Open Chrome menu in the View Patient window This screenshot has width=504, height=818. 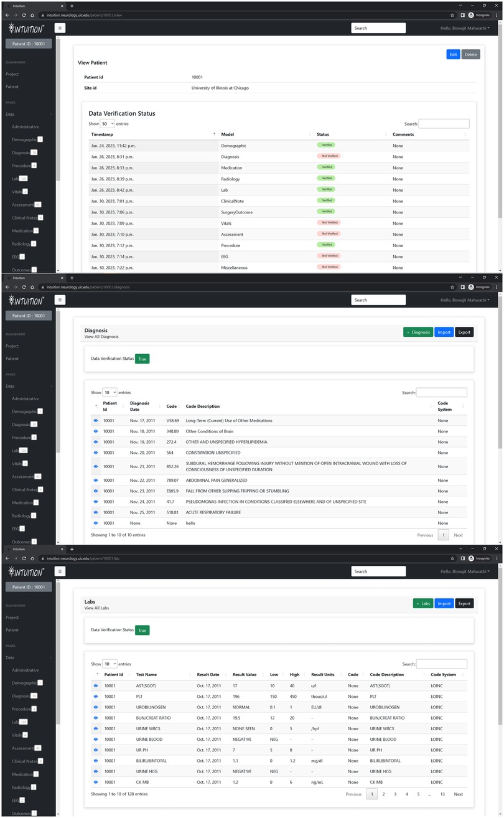(497, 14)
